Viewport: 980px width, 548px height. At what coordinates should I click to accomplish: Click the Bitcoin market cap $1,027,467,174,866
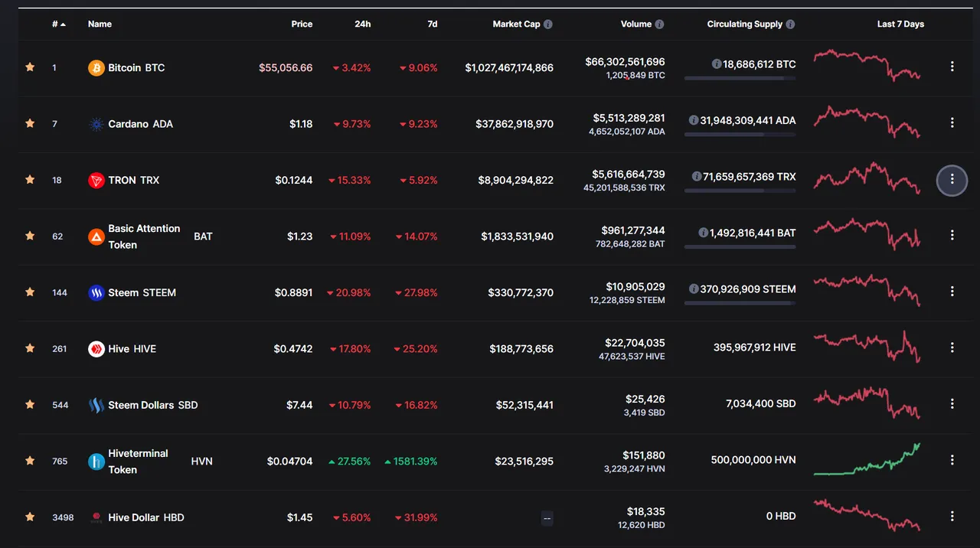point(509,68)
